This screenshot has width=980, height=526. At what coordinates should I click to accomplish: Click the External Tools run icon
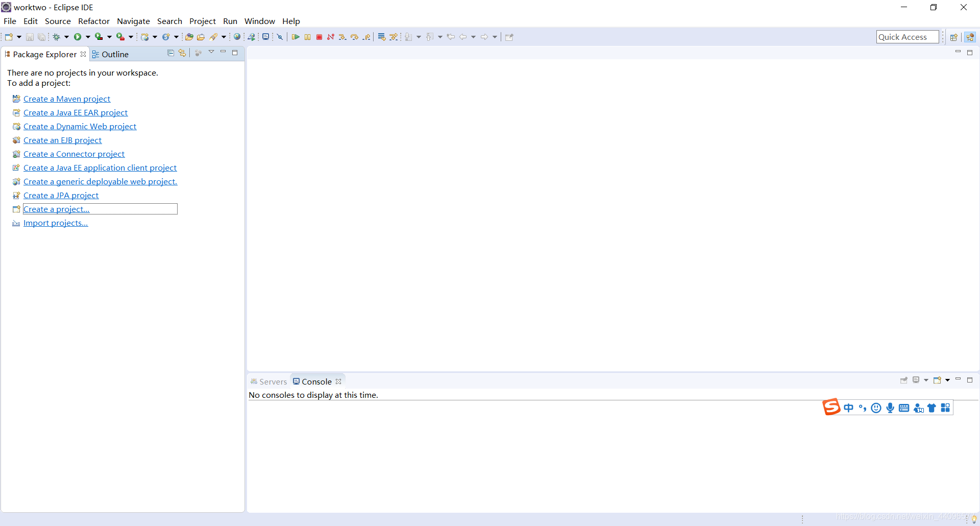(120, 37)
